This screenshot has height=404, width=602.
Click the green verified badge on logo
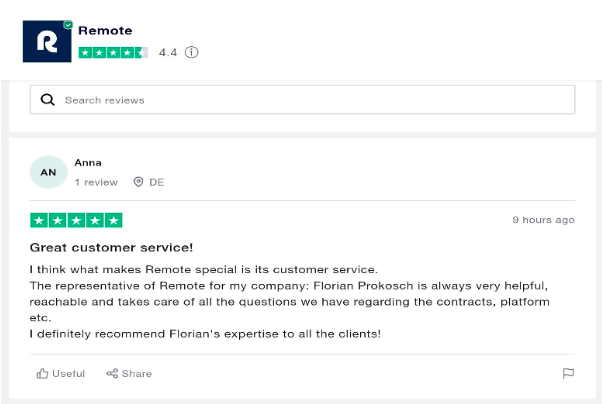click(x=68, y=25)
